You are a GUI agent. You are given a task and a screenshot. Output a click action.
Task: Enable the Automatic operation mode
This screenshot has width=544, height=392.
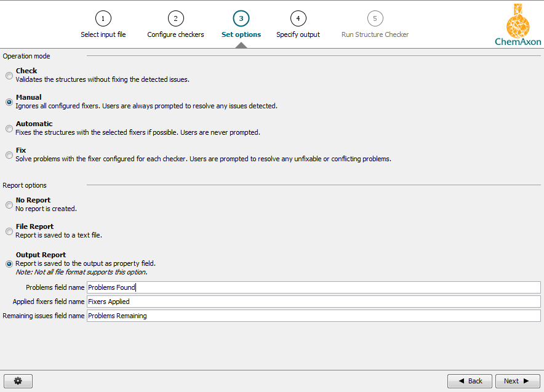click(x=9, y=128)
